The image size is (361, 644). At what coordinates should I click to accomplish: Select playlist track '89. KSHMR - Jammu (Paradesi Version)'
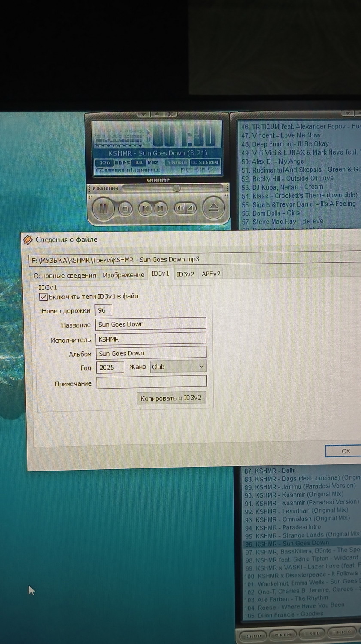[x=300, y=487]
